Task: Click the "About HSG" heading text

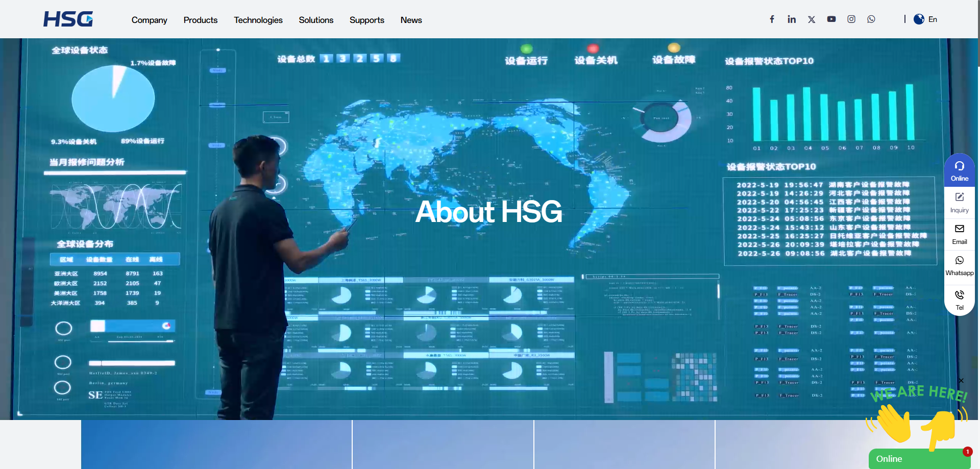Action: tap(489, 212)
